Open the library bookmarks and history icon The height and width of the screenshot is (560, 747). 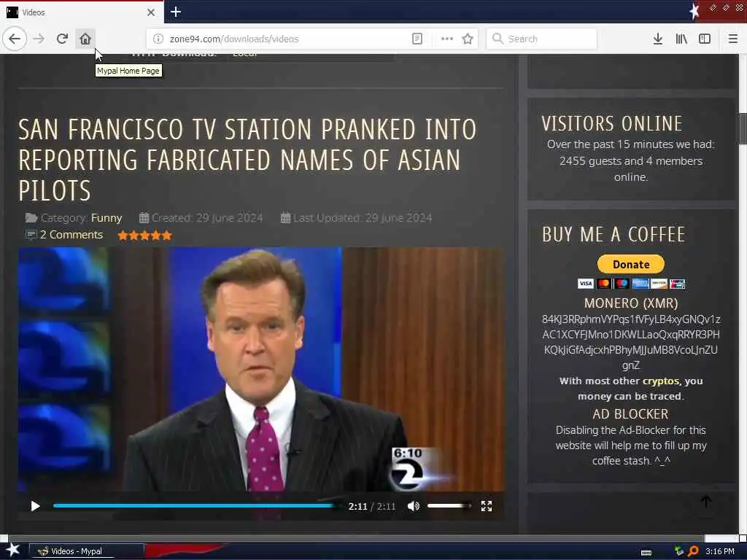pyautogui.click(x=681, y=39)
